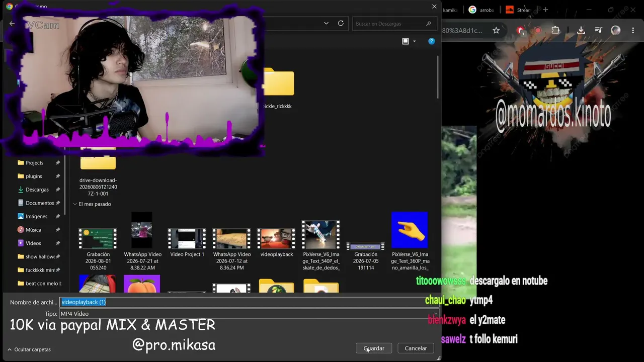Click Chrome's address bar showing 80%3A8d1c
644x362 pixels.
[x=463, y=30]
